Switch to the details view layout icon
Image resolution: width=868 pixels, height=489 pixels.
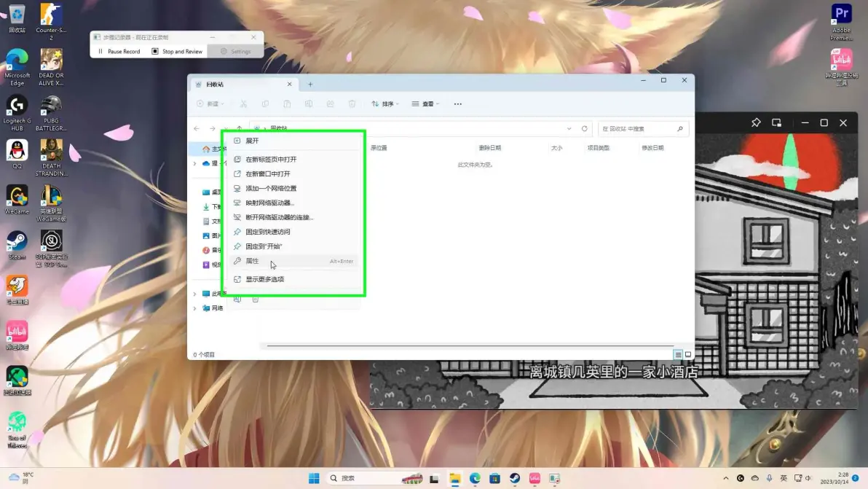tap(677, 354)
